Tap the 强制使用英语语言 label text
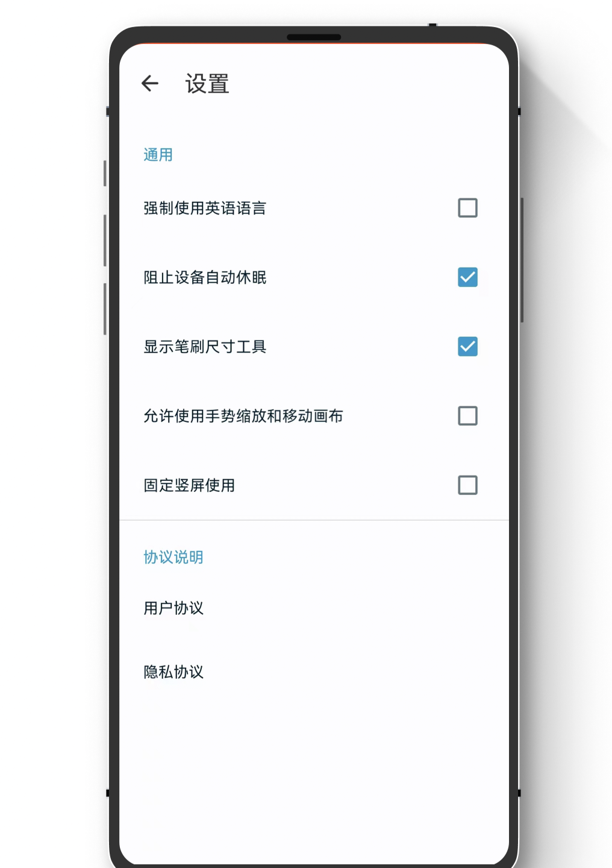The image size is (612, 868). pyautogui.click(x=205, y=209)
